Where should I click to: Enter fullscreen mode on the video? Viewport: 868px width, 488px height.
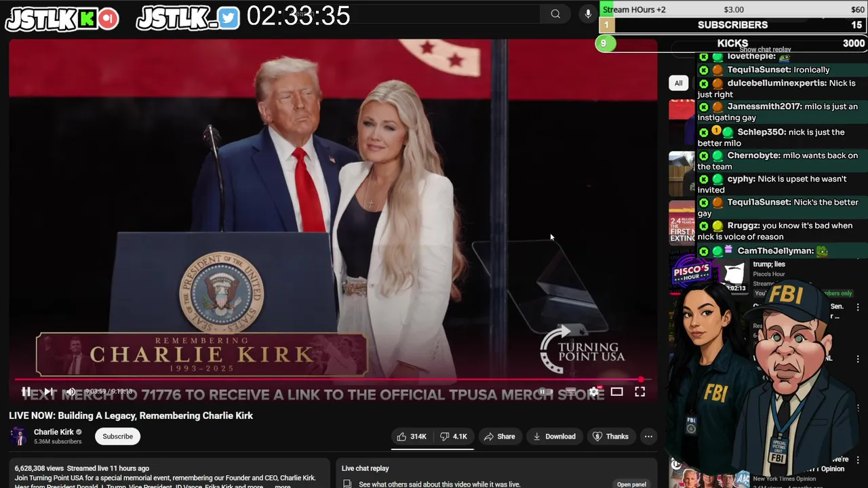pos(639,392)
